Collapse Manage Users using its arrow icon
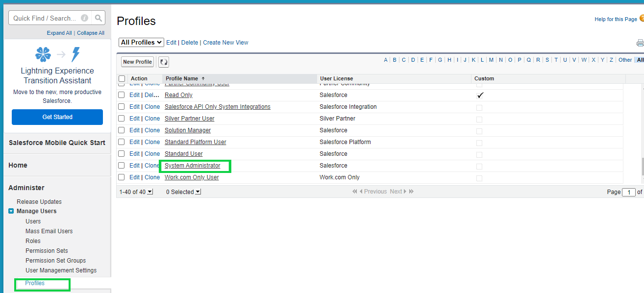This screenshot has width=644, height=293. [x=11, y=211]
